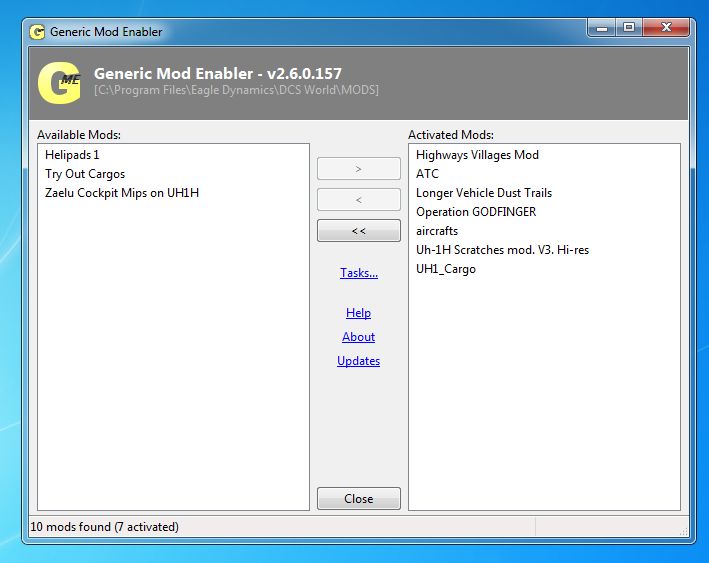This screenshot has width=709, height=563.
Task: Click the status bar resize grip
Action: tap(684, 531)
